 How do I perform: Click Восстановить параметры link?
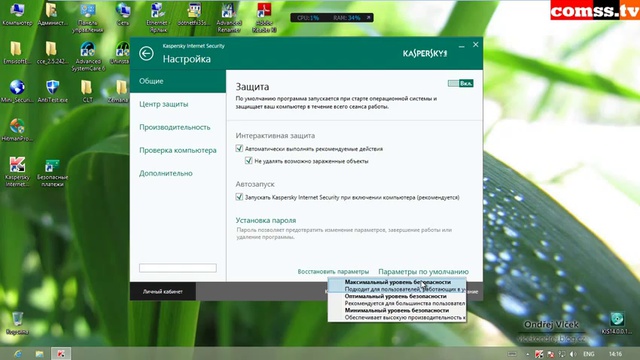[x=333, y=271]
